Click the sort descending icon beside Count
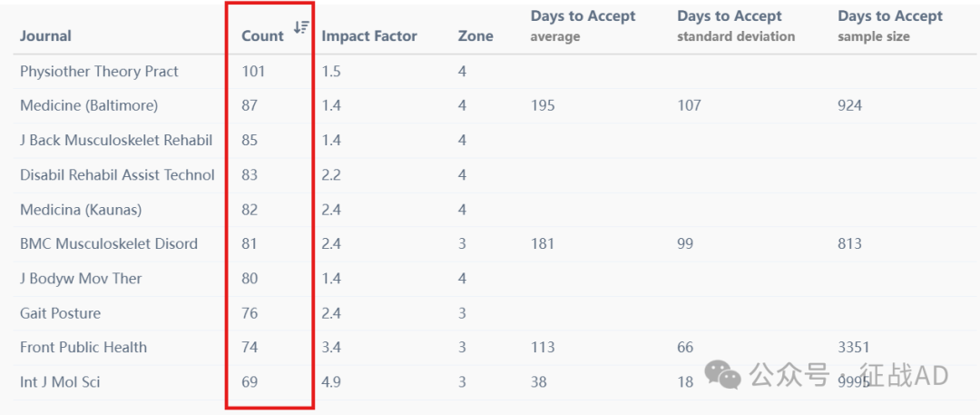 (x=302, y=27)
